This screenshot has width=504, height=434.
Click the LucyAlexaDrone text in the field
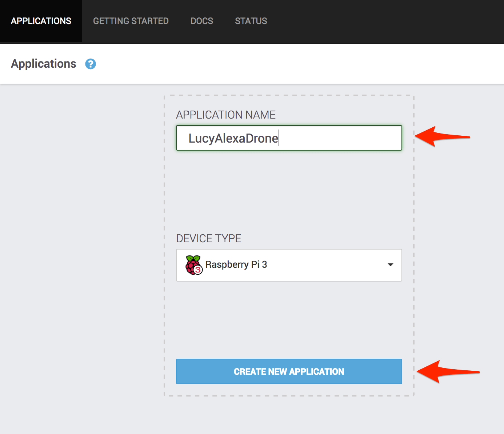pos(233,139)
